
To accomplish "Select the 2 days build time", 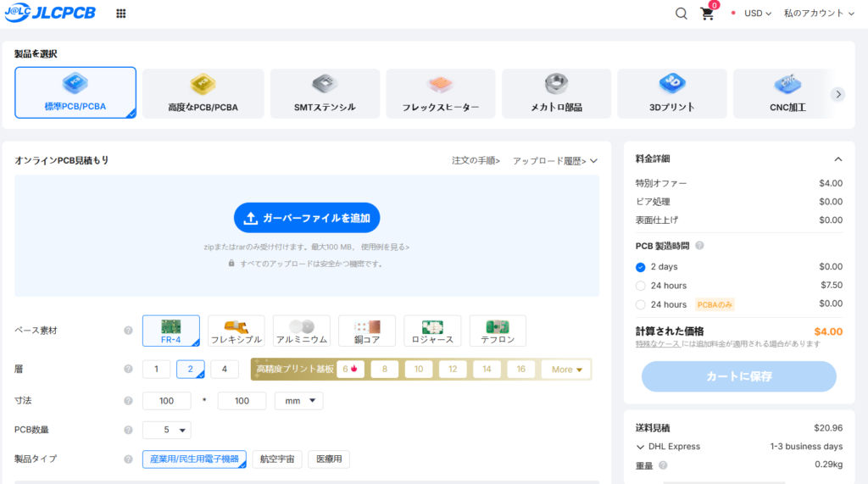I will (641, 267).
